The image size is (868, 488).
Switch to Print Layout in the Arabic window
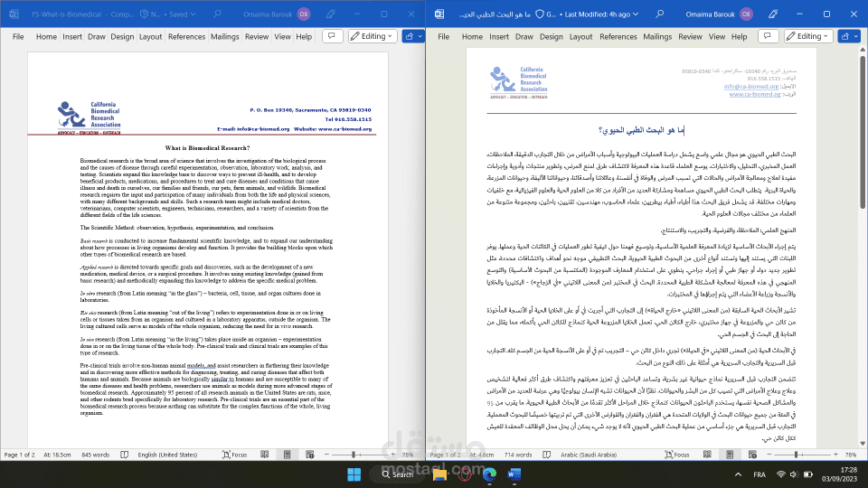pyautogui.click(x=730, y=455)
